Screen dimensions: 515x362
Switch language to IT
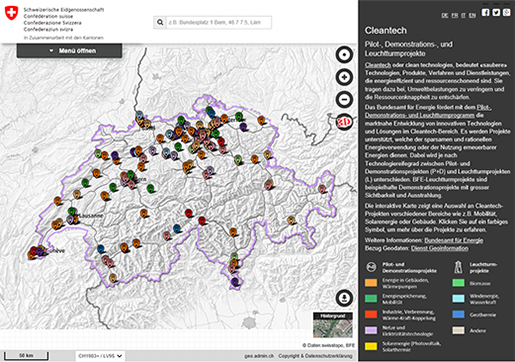pyautogui.click(x=463, y=15)
